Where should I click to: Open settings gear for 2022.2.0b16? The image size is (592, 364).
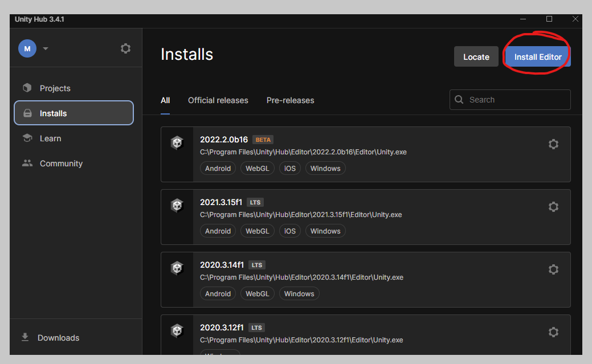point(553,144)
